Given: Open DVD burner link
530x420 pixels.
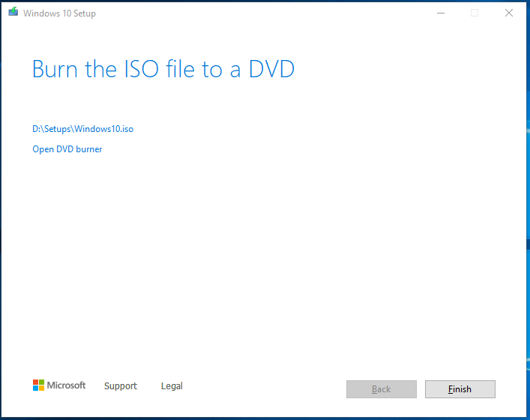Looking at the screenshot, I should pos(67,149).
